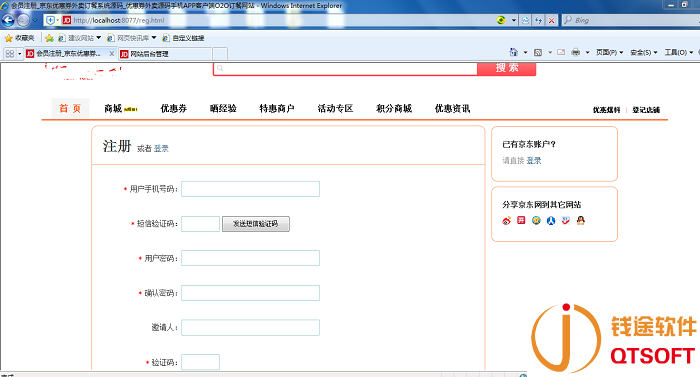Go to the 首页 navigation tab
The width and height of the screenshot is (700, 377).
pos(70,109)
